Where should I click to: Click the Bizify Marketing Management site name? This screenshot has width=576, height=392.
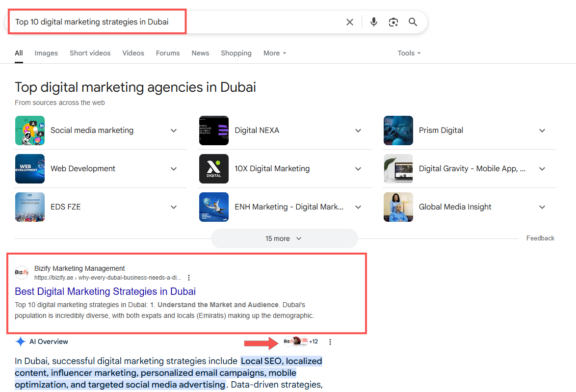click(79, 268)
